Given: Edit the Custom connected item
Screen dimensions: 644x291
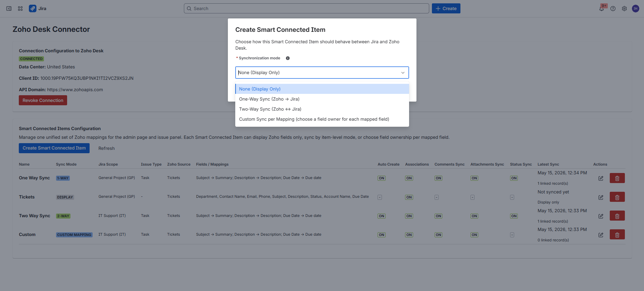Looking at the screenshot, I should [601, 235].
